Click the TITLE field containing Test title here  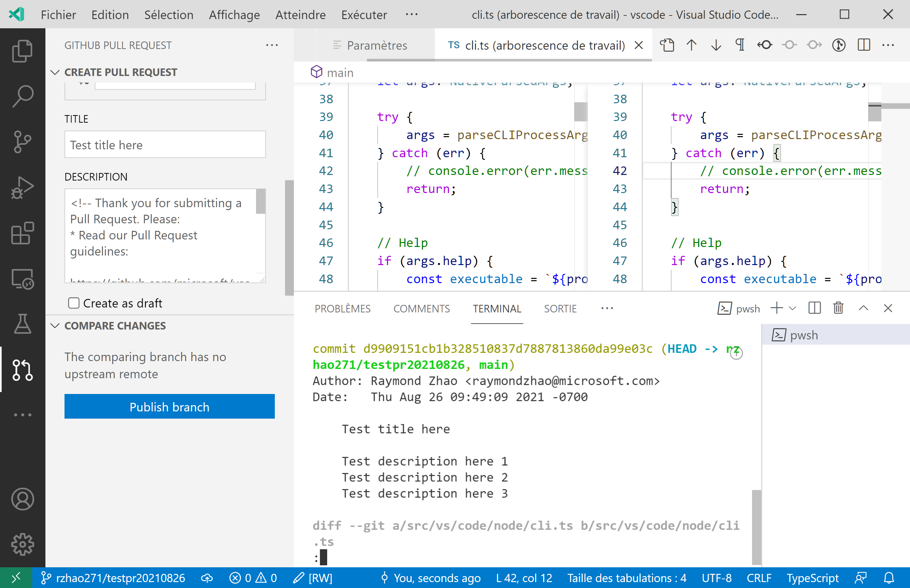tap(165, 144)
